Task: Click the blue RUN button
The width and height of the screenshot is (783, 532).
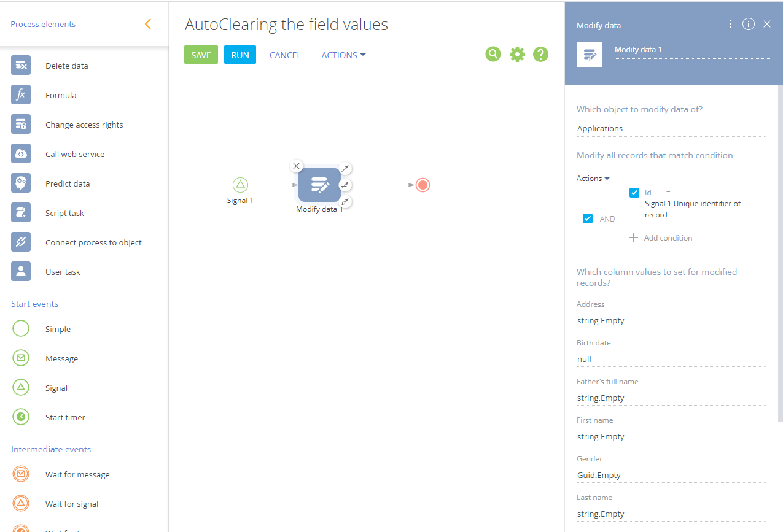Action: (240, 55)
